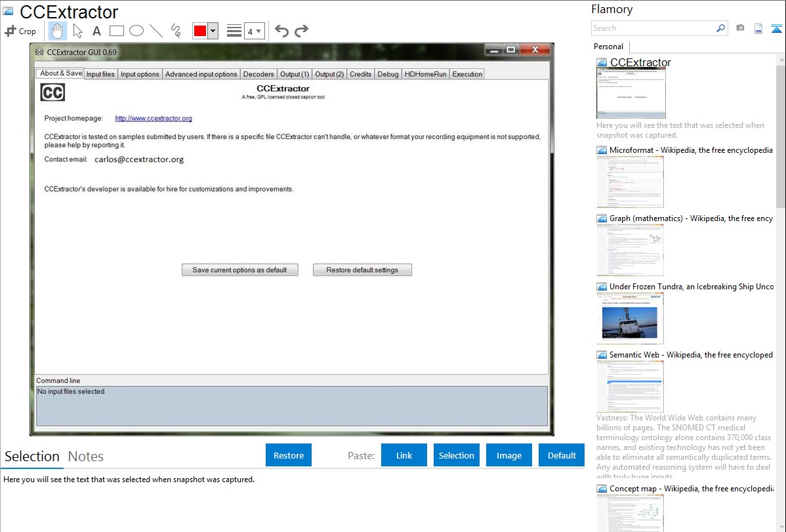Open the About & Save tab
Image resolution: width=786 pixels, height=532 pixels.
pos(60,73)
